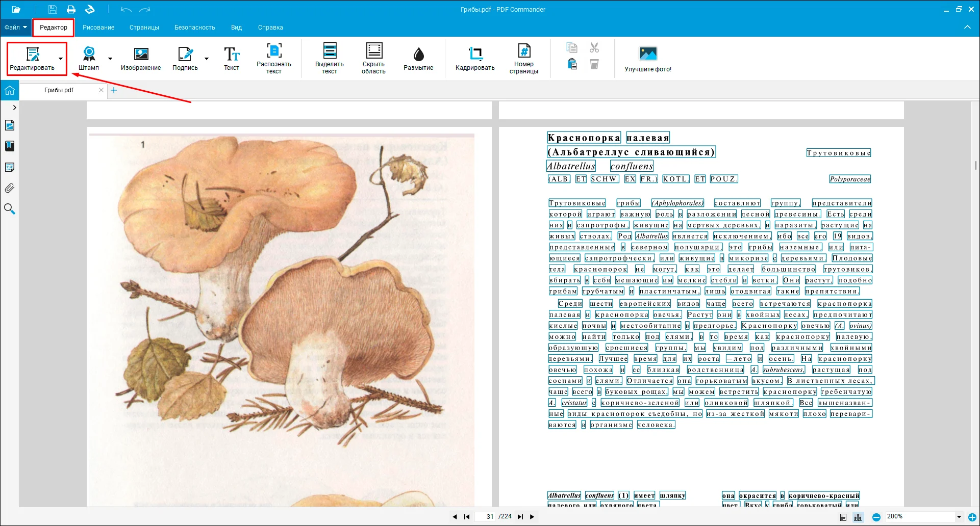Image resolution: width=980 pixels, height=526 pixels.
Task: Collapse the ribbon with top-right chevron
Action: click(x=967, y=27)
